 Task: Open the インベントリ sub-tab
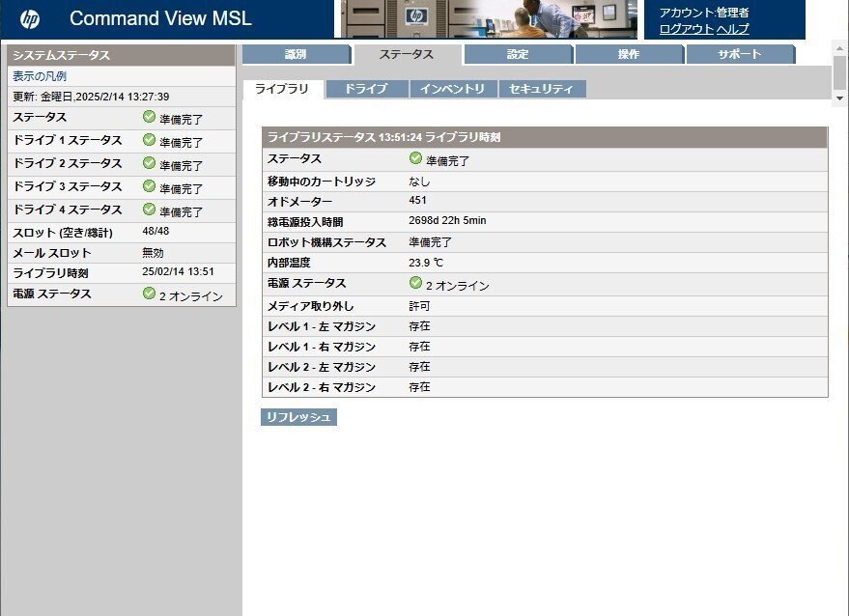pyautogui.click(x=453, y=90)
